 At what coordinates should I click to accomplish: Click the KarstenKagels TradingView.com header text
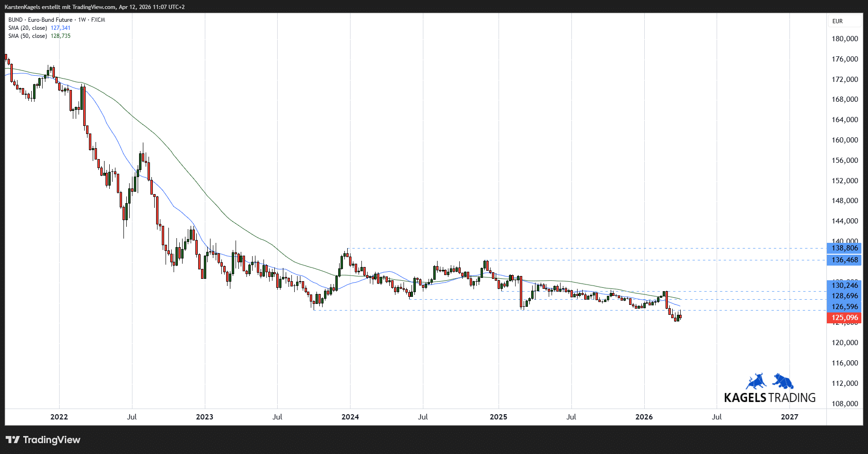(95, 7)
